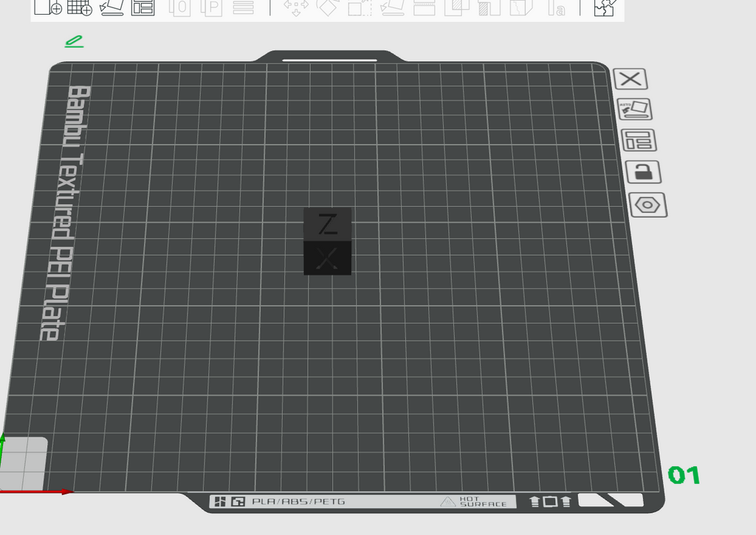The image size is (756, 535).
Task: Select the Split to parts tool
Action: pos(211,7)
